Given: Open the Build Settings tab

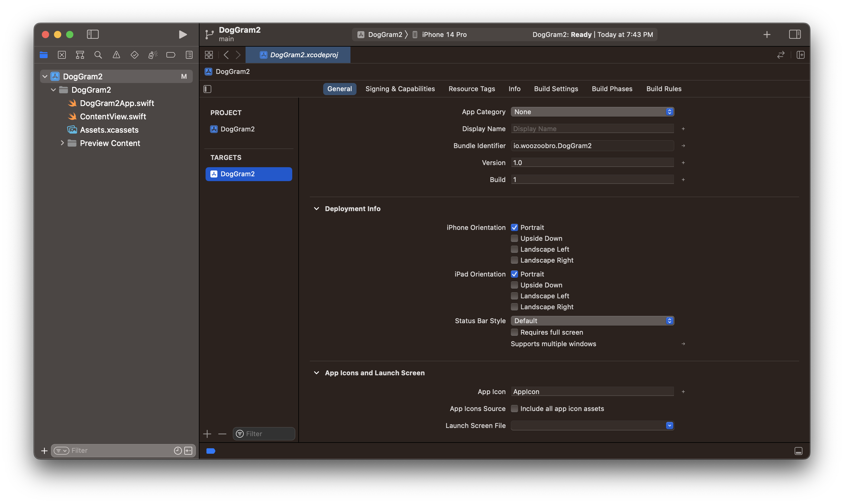Looking at the screenshot, I should (x=556, y=89).
